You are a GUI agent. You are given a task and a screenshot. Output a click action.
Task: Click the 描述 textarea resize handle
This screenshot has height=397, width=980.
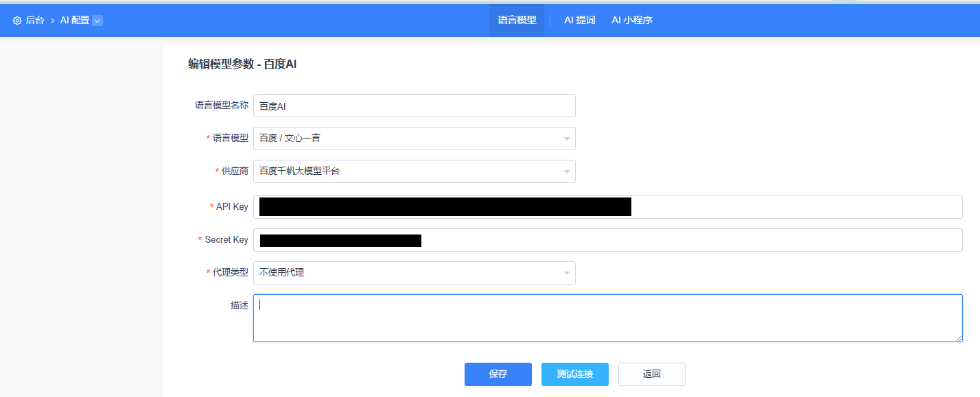(x=959, y=338)
